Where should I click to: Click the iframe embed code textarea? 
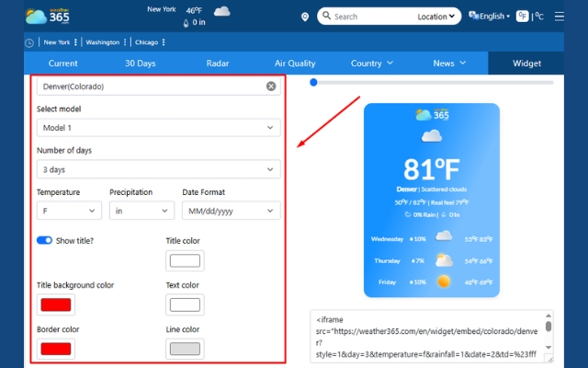(431, 337)
